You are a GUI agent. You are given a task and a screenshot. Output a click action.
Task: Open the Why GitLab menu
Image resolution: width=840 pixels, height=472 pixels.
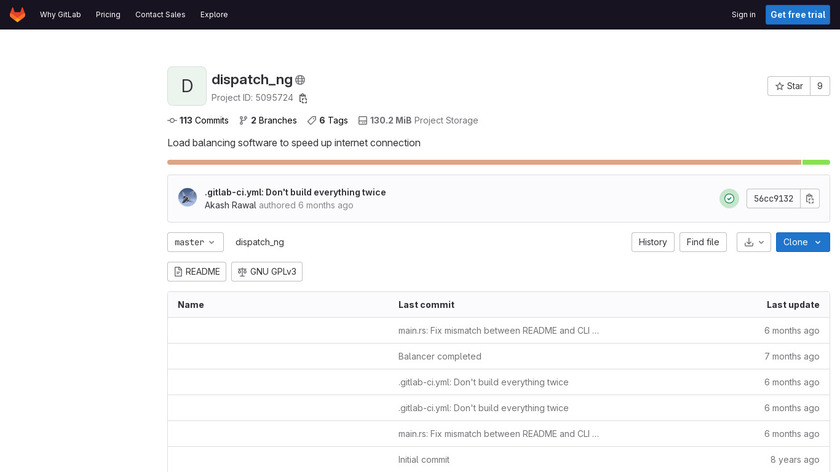60,14
